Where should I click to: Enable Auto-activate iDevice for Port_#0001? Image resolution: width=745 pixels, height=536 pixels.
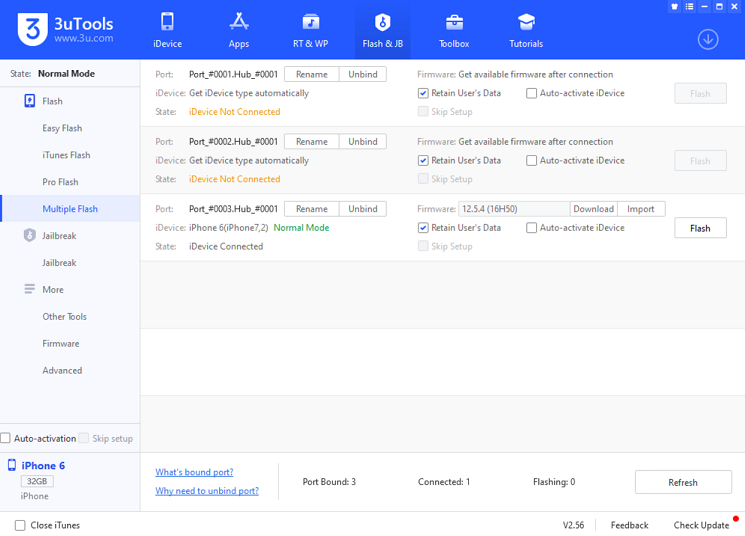point(531,93)
